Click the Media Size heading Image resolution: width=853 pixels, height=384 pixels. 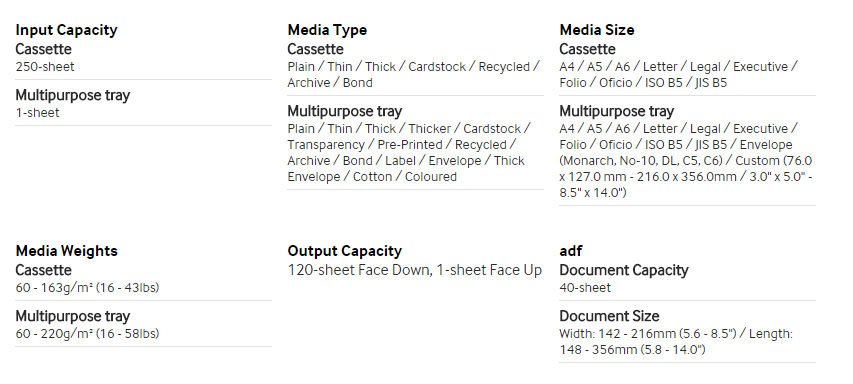[x=597, y=30]
